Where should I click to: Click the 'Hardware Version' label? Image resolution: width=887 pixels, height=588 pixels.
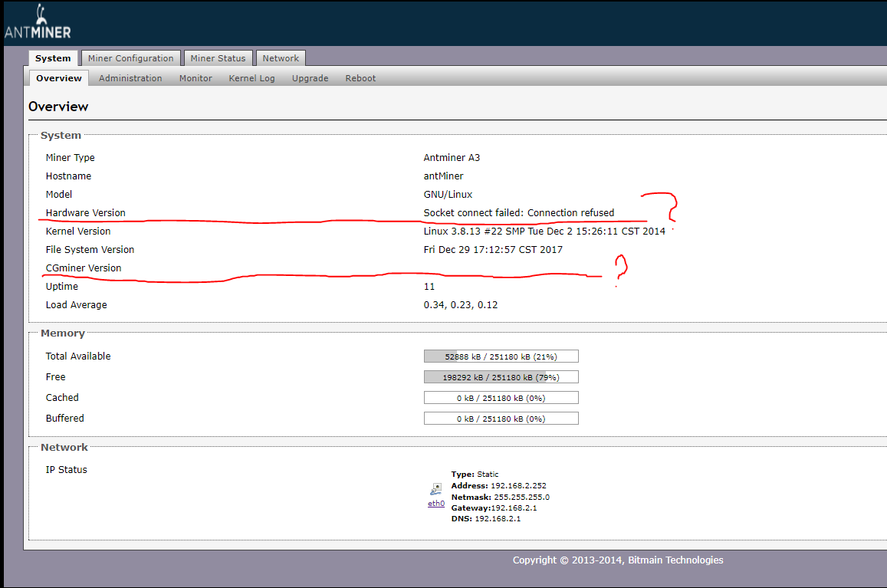point(85,213)
